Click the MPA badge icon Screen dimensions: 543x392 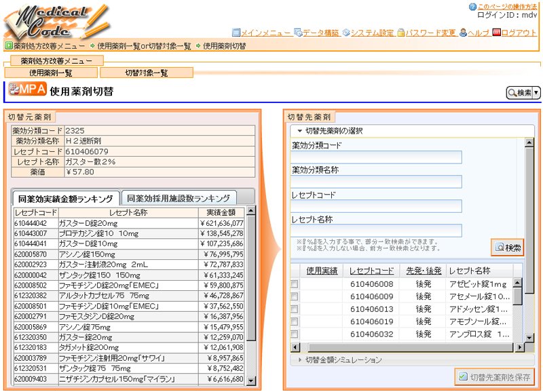[27, 89]
